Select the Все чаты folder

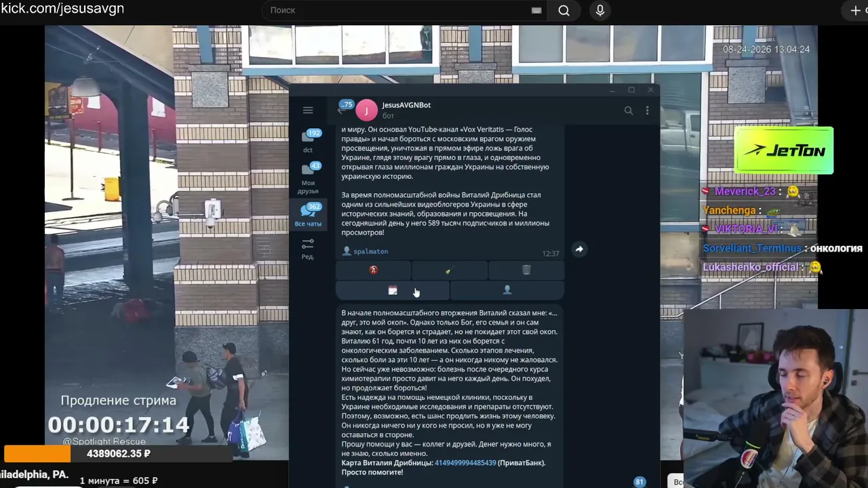(308, 216)
